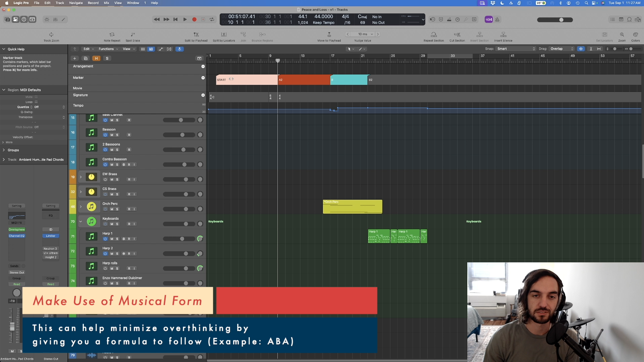Image resolution: width=644 pixels, height=362 pixels.
Task: Toggle the Cycle mode button
Action: (212, 19)
